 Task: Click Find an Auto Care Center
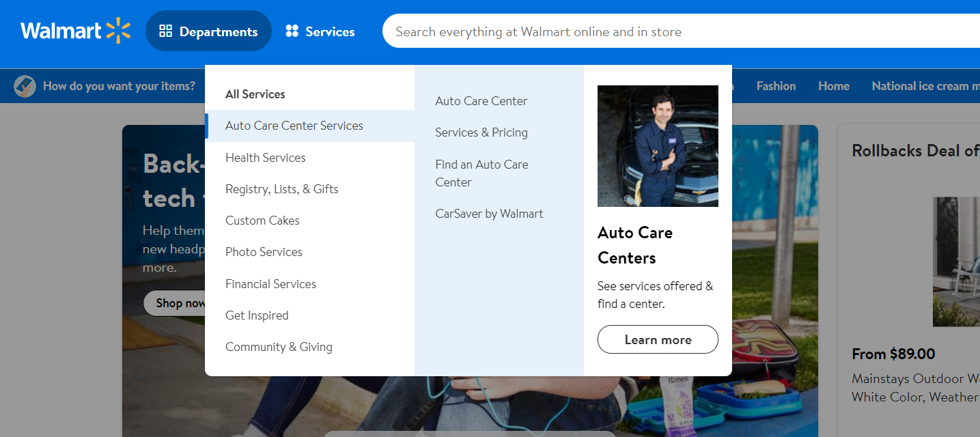481,173
